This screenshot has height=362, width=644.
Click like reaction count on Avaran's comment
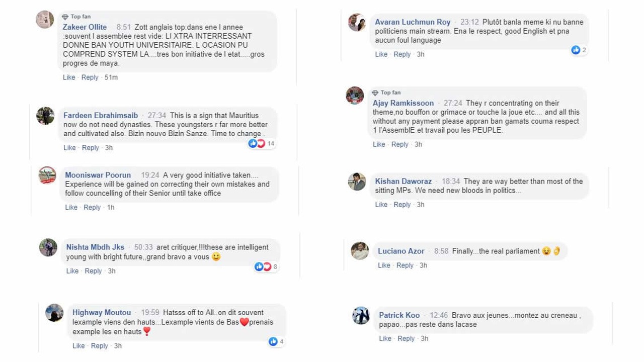tap(579, 50)
